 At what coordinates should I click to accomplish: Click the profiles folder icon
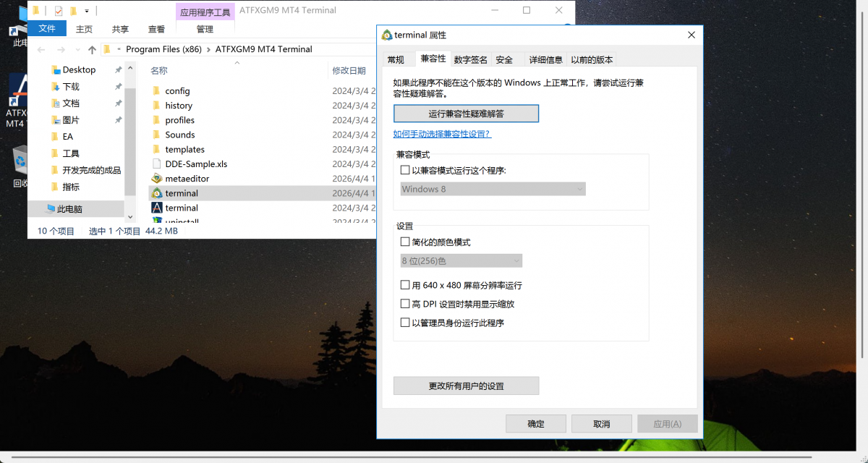tap(157, 120)
